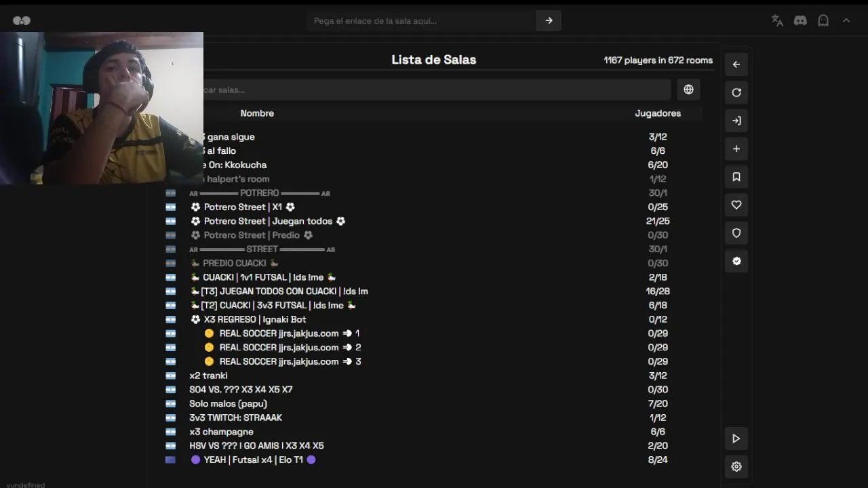Viewport: 868px width, 488px height.
Task: Select 'S04 VS. ??? X3 X4 X5 X7' room
Action: 434,390
